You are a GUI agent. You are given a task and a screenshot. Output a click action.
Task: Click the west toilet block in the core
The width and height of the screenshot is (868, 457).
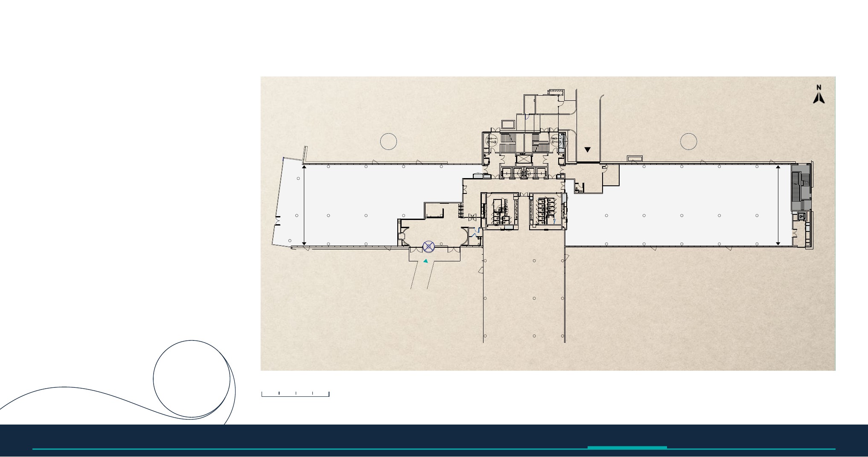[502, 211]
